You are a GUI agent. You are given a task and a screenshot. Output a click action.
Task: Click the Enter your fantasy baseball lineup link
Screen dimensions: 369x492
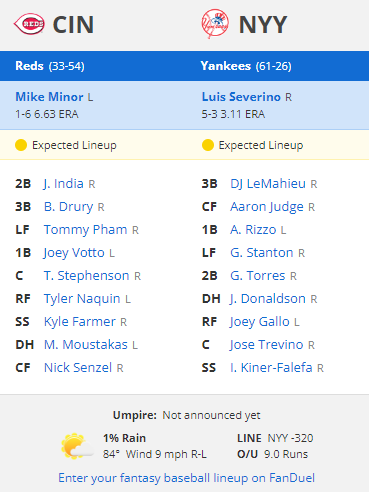click(186, 478)
